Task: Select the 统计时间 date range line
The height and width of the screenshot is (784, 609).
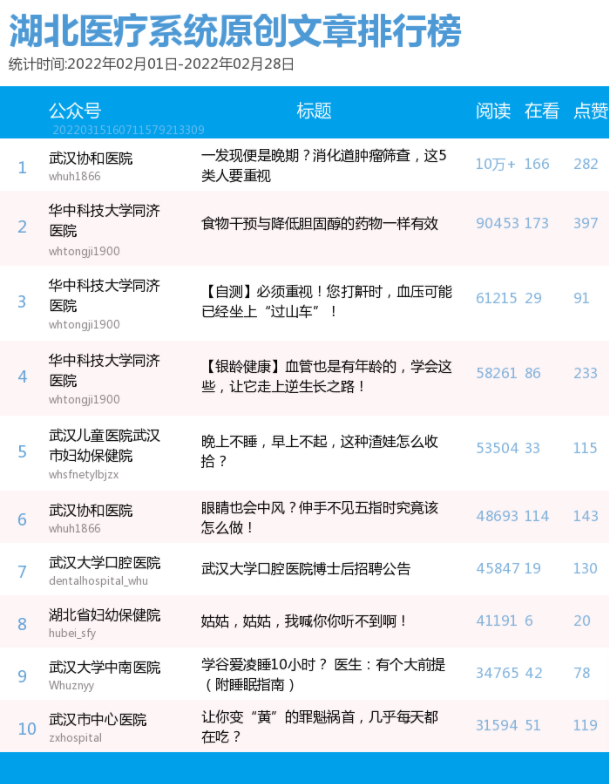Action: click(x=151, y=64)
